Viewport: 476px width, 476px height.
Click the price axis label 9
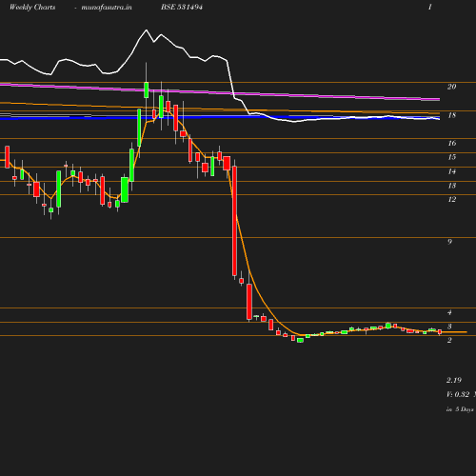449,242
